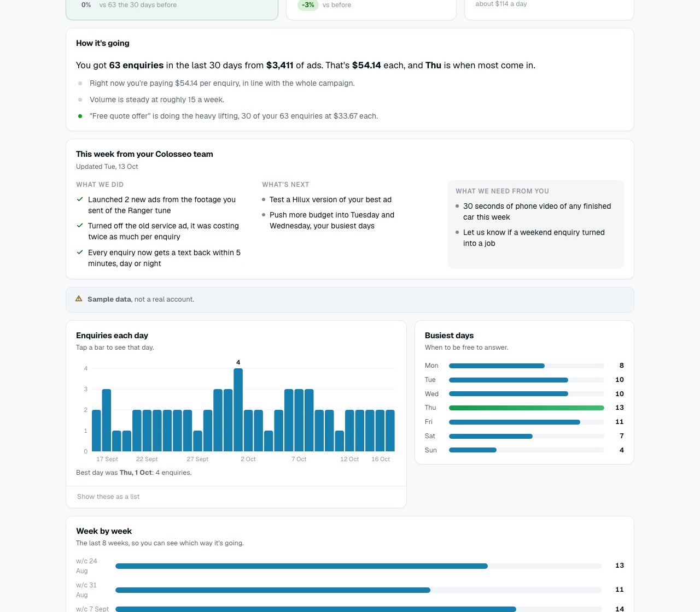Click the Updated Tue, 13 Oct text
Viewport: 700px width, 612px height.
pyautogui.click(x=107, y=167)
